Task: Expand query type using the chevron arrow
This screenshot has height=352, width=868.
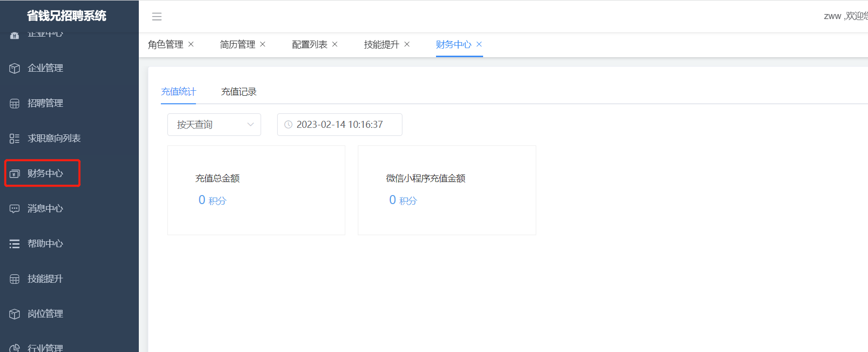Action: pyautogui.click(x=251, y=124)
